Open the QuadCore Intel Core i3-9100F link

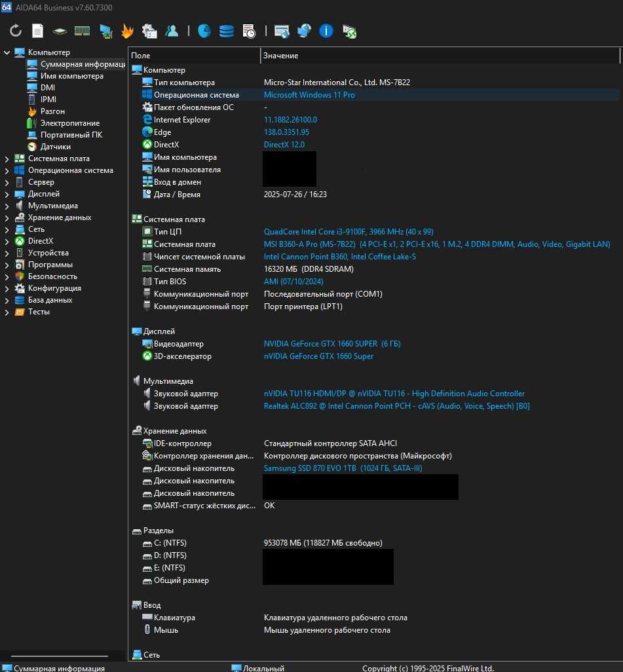[348, 231]
